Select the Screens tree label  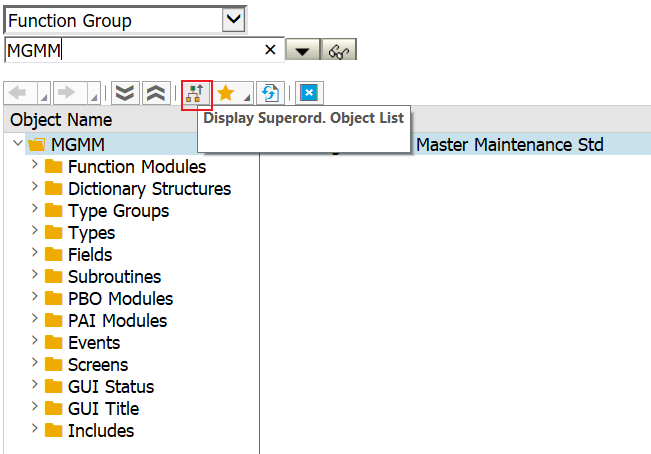98,365
